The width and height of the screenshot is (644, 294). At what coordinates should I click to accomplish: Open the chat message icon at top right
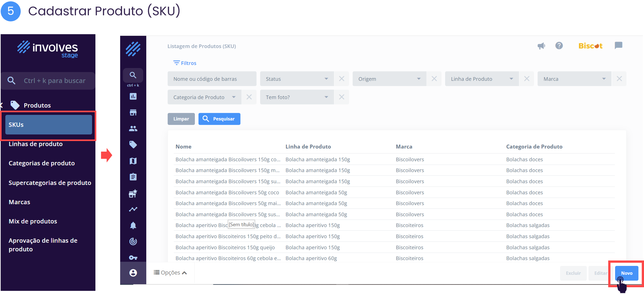618,45
